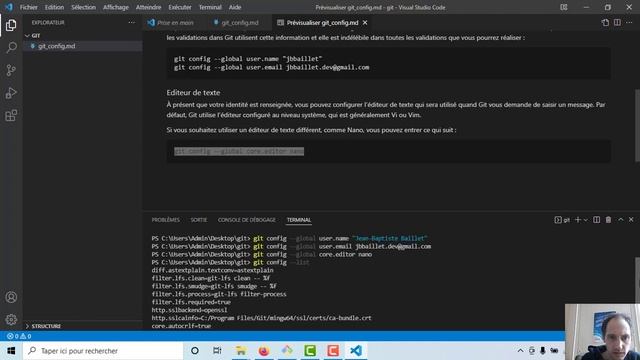Open Task View on taskbar

pyautogui.click(x=217, y=351)
